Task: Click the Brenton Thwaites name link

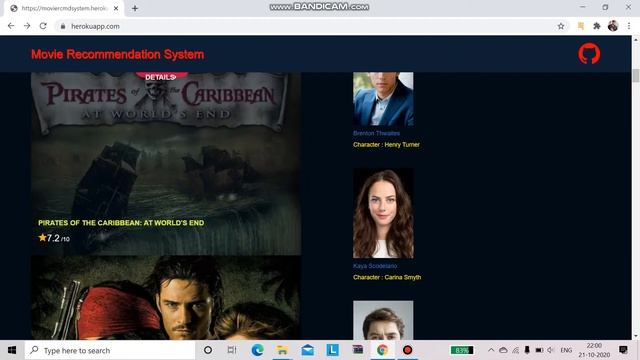Action: tap(376, 133)
